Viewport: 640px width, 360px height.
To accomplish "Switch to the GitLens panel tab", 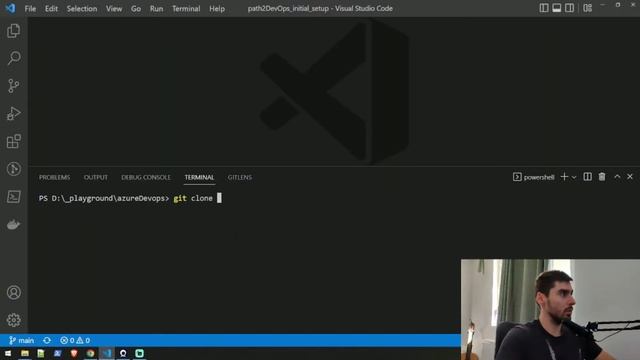I will coord(240,177).
